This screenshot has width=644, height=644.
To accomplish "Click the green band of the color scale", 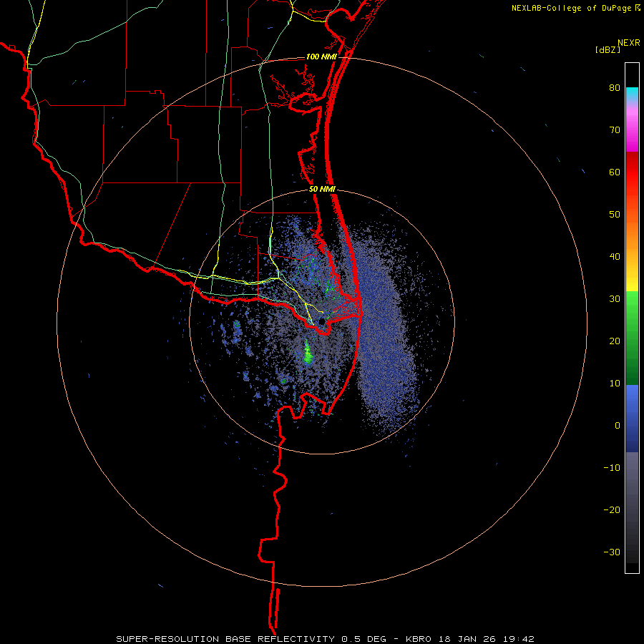I will tap(632, 338).
